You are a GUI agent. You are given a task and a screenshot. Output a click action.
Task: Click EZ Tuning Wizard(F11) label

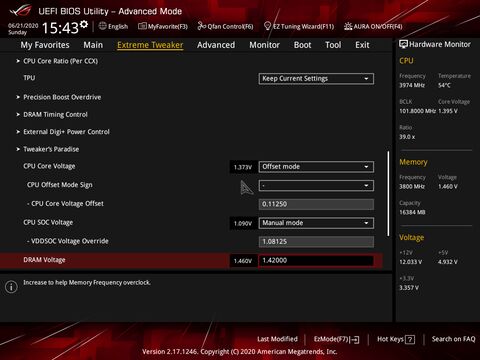click(303, 26)
